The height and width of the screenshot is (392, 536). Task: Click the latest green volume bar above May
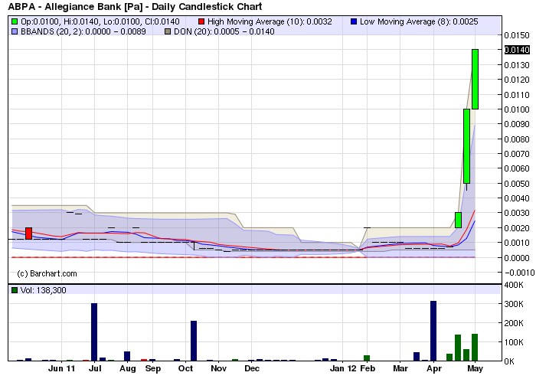click(475, 348)
